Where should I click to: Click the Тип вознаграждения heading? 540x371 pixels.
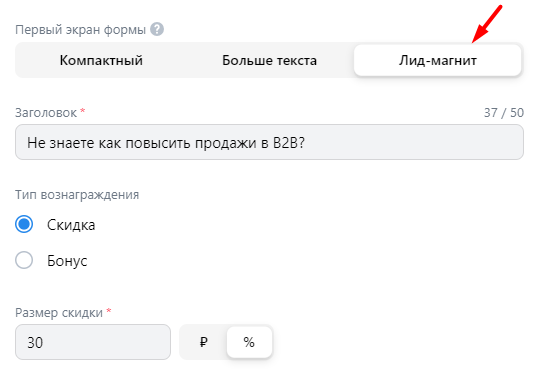click(77, 195)
